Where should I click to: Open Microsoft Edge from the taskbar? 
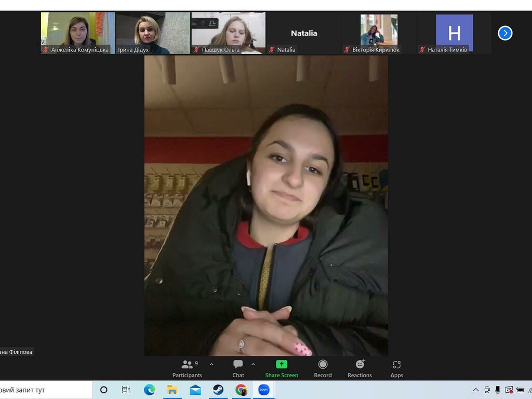pyautogui.click(x=150, y=390)
